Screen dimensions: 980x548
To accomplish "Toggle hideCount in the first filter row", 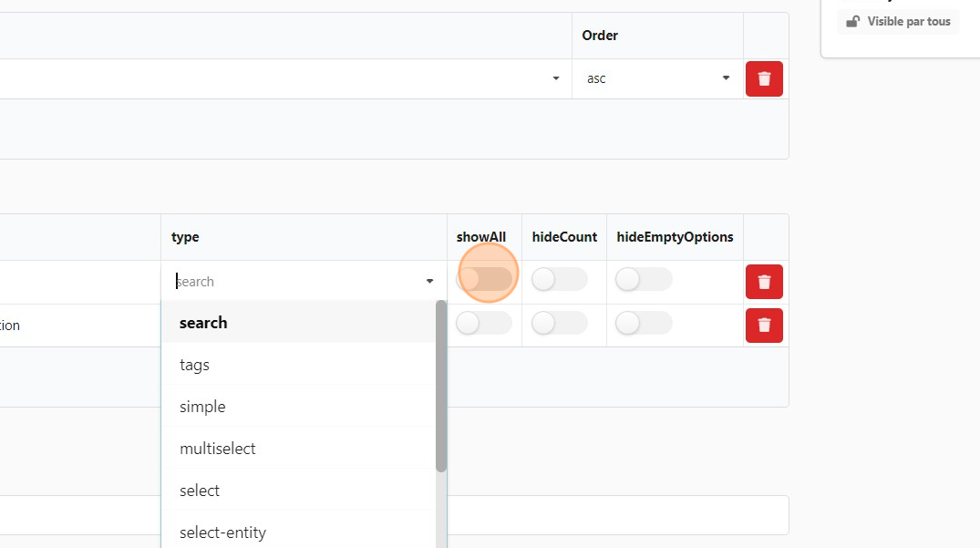I will (559, 280).
